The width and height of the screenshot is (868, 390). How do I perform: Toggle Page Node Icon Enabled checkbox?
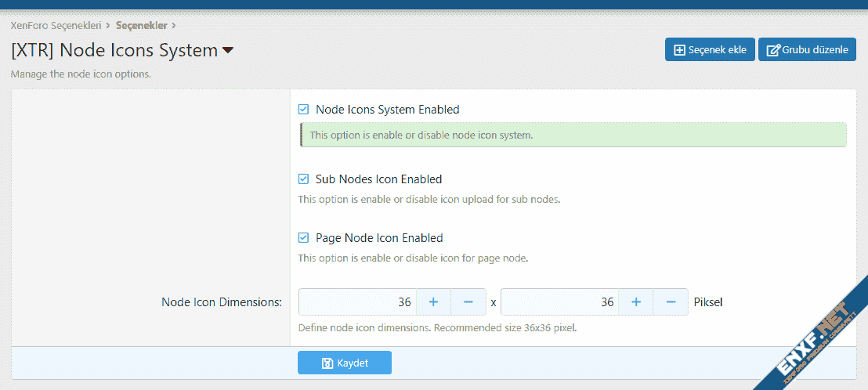[304, 238]
